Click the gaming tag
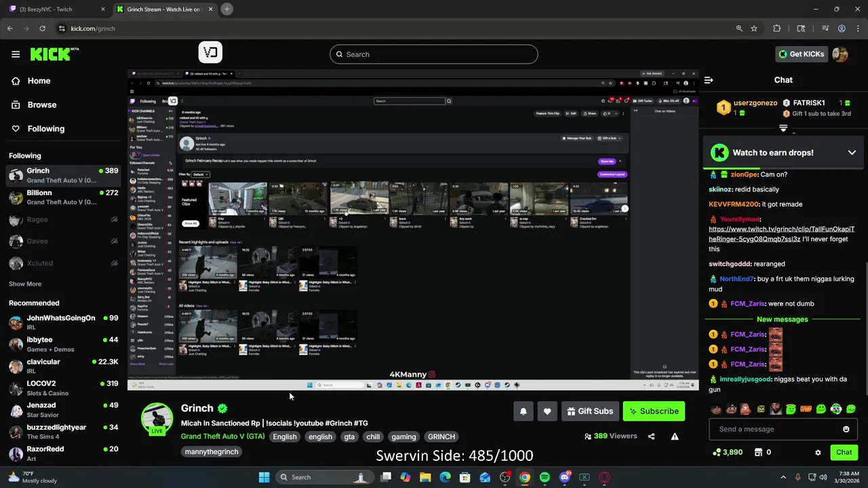 tap(403, 436)
